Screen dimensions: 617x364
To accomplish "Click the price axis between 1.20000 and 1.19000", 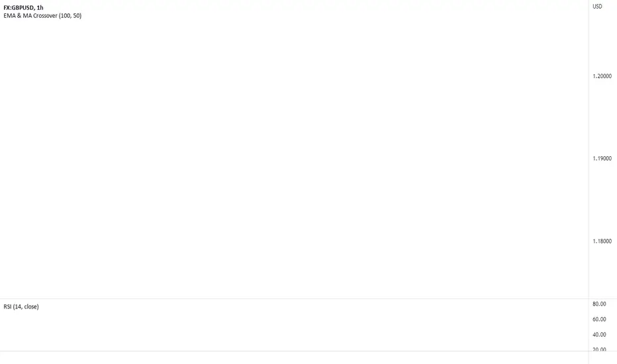I will click(x=602, y=117).
